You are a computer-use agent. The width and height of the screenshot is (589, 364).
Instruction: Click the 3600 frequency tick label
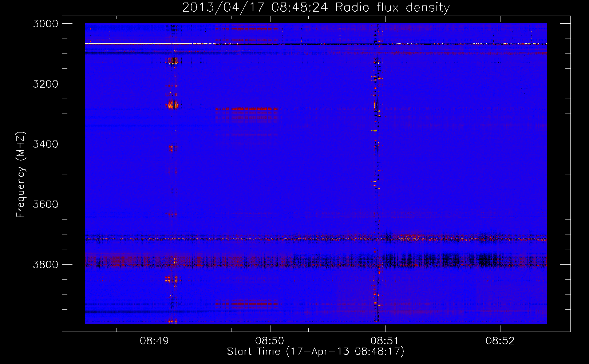pos(46,204)
